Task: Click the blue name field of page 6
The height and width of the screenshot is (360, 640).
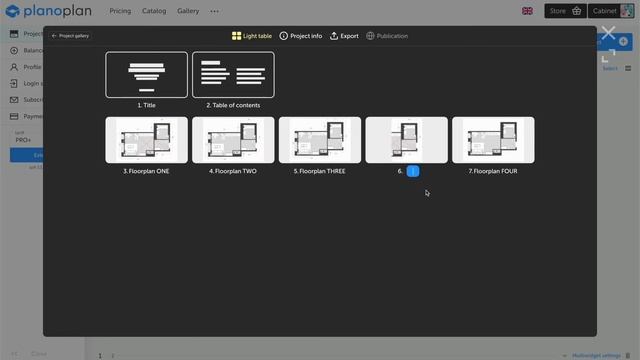Action: tap(413, 171)
